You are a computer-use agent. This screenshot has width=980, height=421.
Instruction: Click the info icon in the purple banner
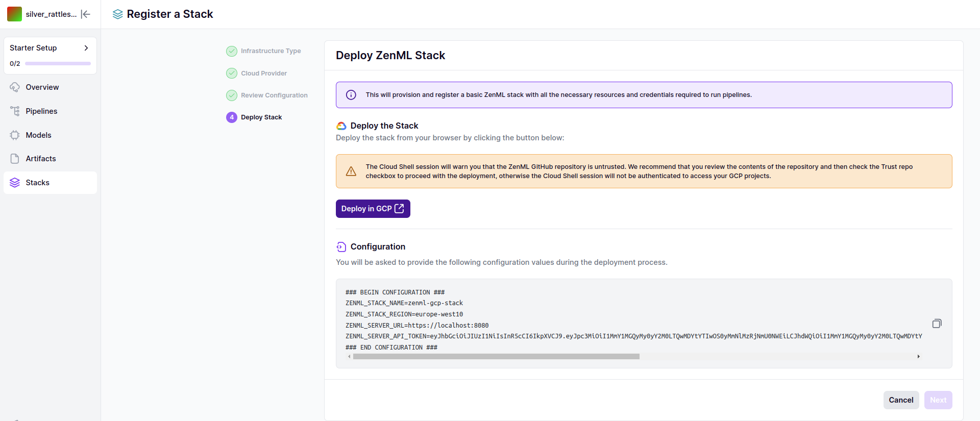coord(351,95)
